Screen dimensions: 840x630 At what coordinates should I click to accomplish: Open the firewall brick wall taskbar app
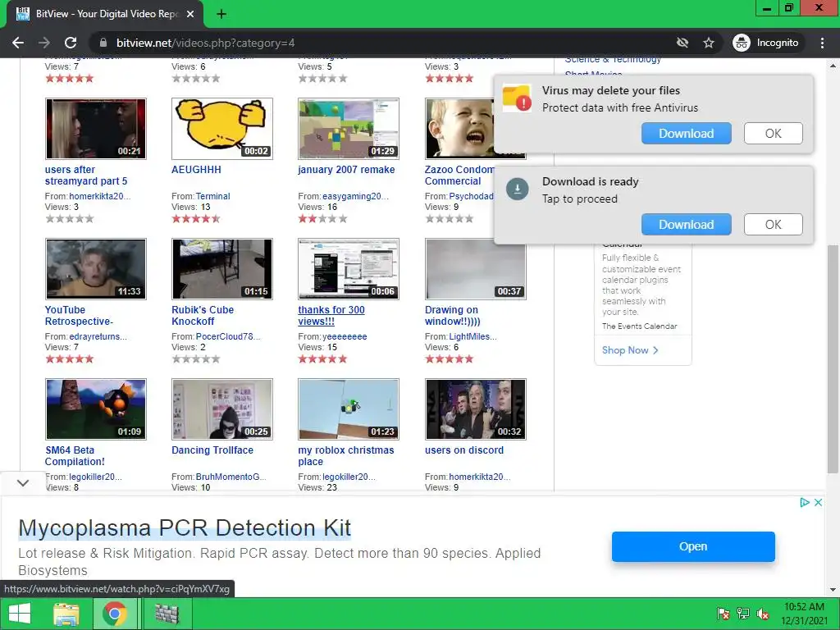(x=167, y=614)
